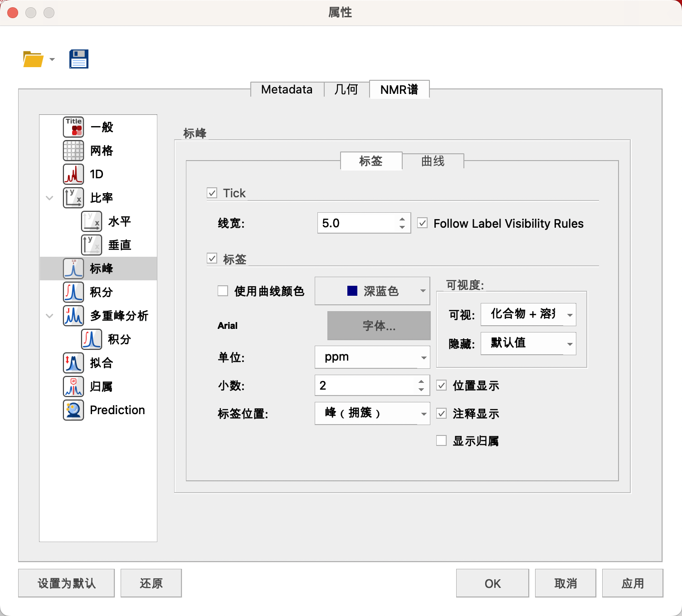Click the 设置为默认 button

coord(67,583)
